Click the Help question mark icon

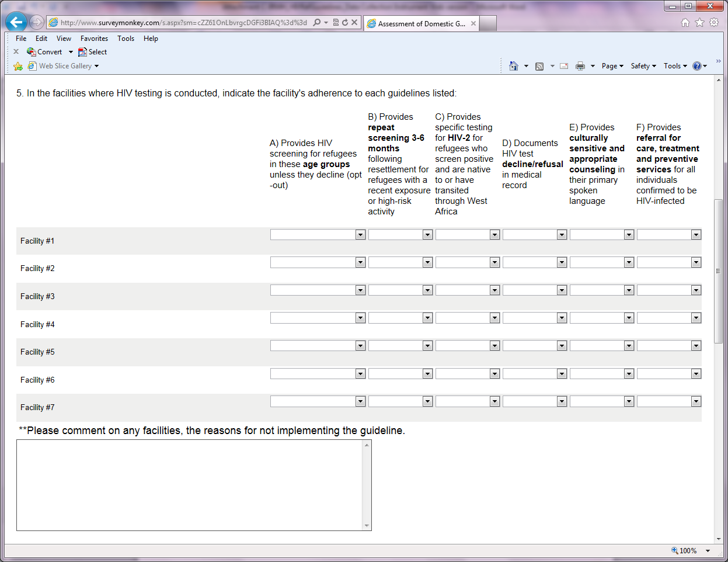pos(696,66)
